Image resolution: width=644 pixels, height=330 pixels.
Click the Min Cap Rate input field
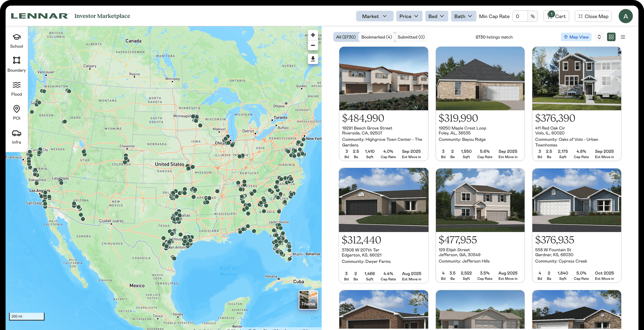[x=520, y=16]
